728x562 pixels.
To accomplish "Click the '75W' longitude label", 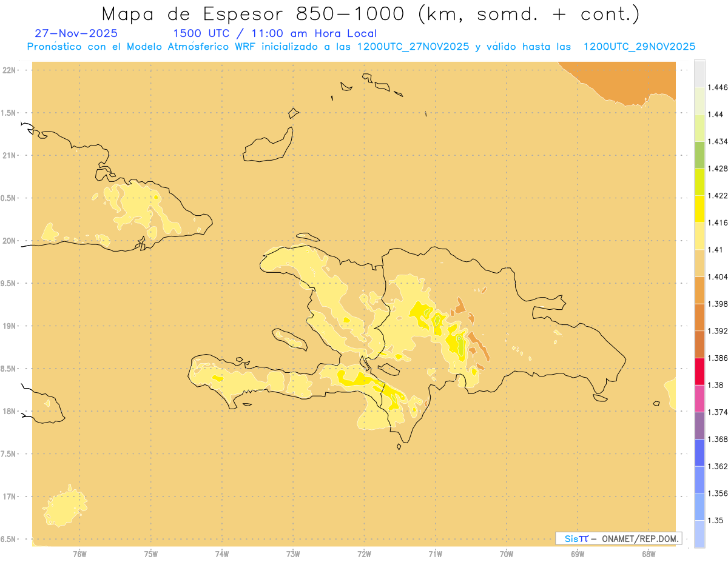I will coord(151,554).
